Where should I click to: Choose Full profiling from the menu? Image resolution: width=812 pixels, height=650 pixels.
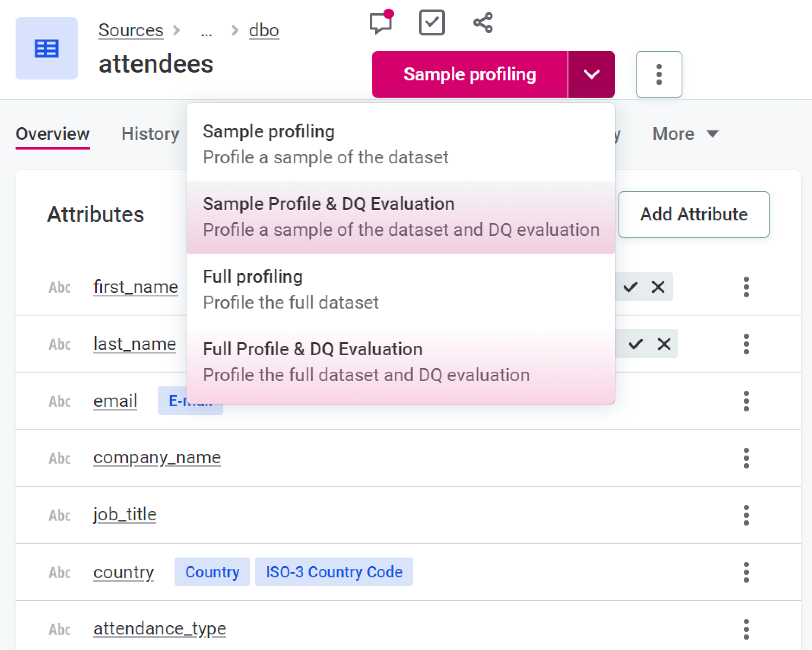(x=400, y=290)
